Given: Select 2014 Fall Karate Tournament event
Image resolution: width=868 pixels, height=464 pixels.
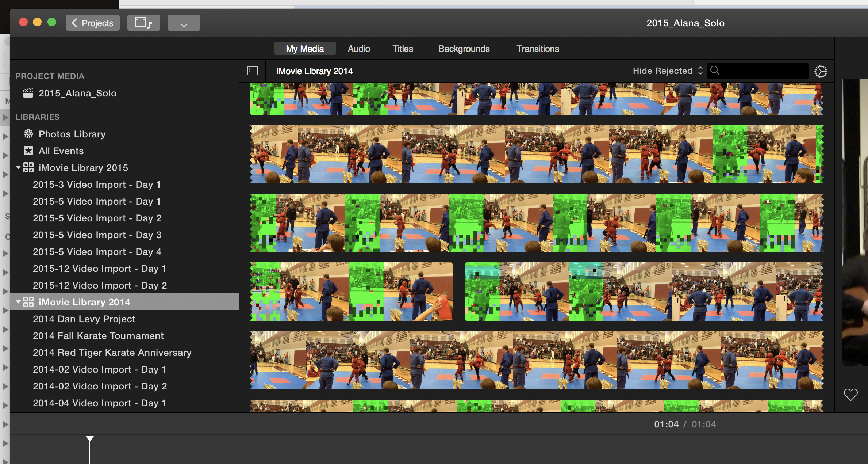Looking at the screenshot, I should 98,336.
